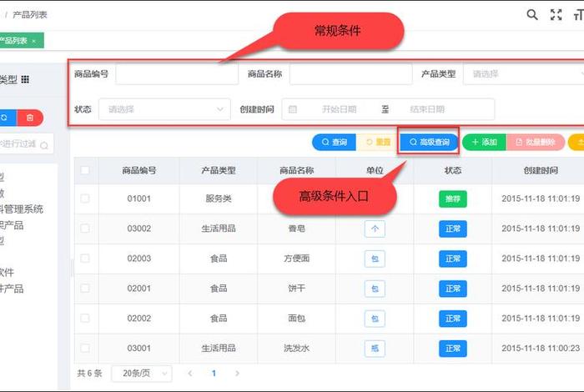Click the calendar icon in 创建时间 field
This screenshot has height=392, width=584.
click(293, 109)
